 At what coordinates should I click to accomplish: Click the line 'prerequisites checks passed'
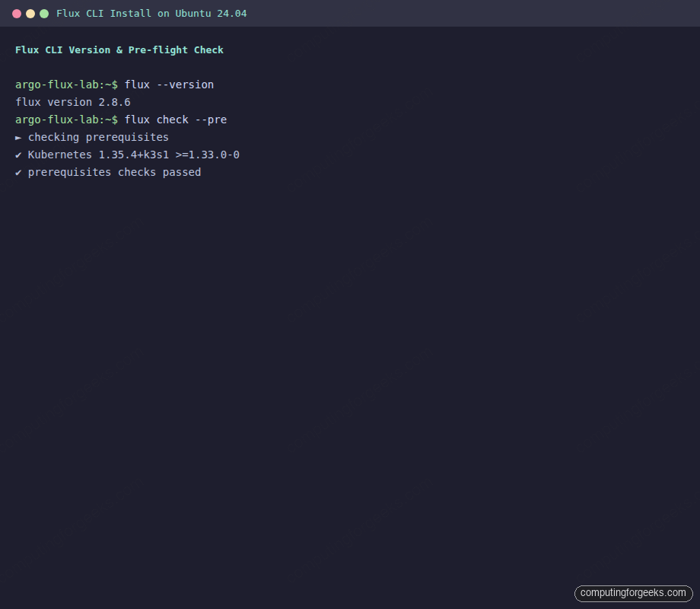pos(114,173)
